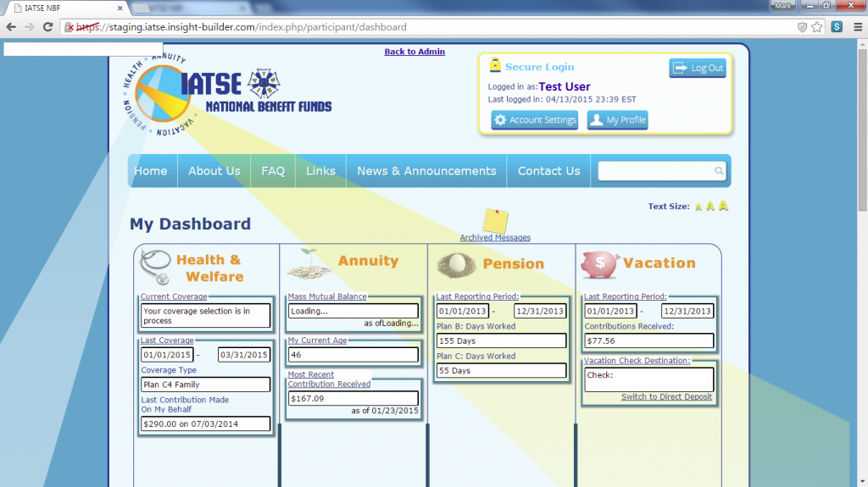Choose the medium text size A
The image size is (868, 487).
pos(709,207)
